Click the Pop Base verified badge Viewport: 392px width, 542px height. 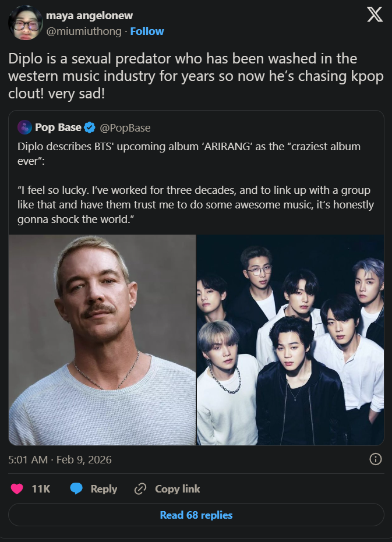[x=90, y=127]
